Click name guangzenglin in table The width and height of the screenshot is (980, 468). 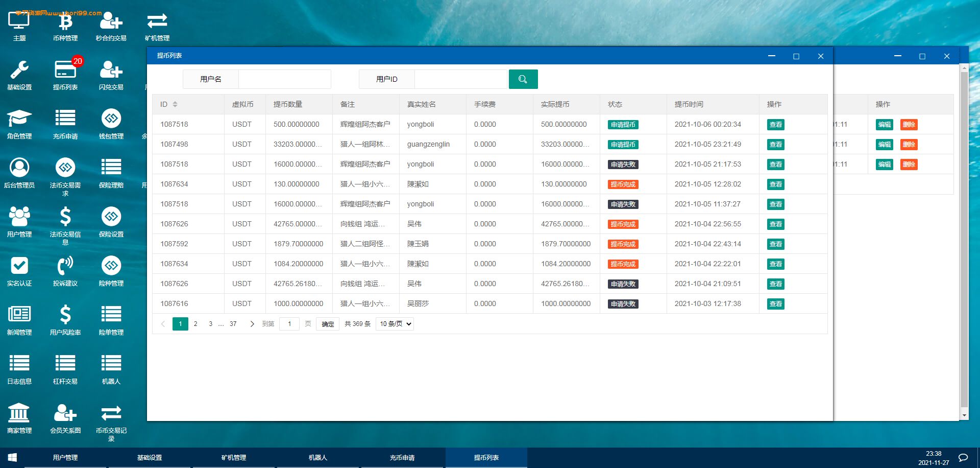tap(428, 145)
